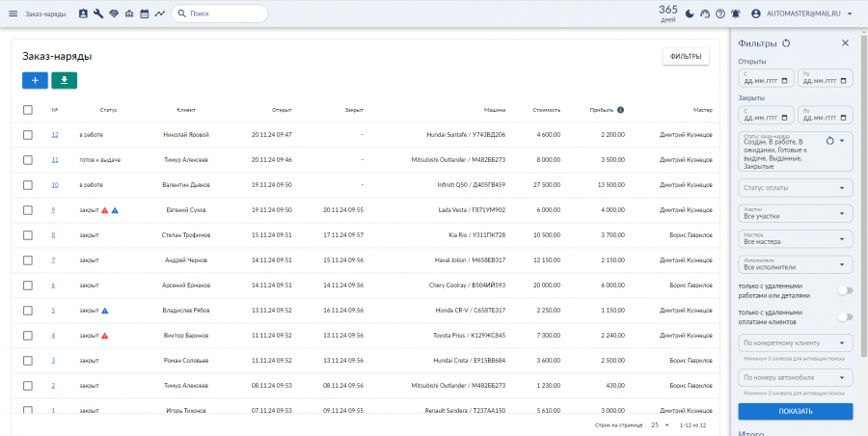
Task: Open the AUTOMASTER@MAIL.RU account menu
Action: click(802, 14)
